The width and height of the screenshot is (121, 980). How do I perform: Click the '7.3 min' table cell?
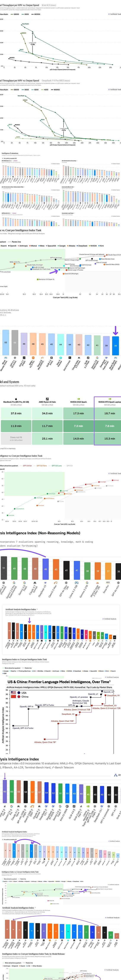tap(78, 426)
